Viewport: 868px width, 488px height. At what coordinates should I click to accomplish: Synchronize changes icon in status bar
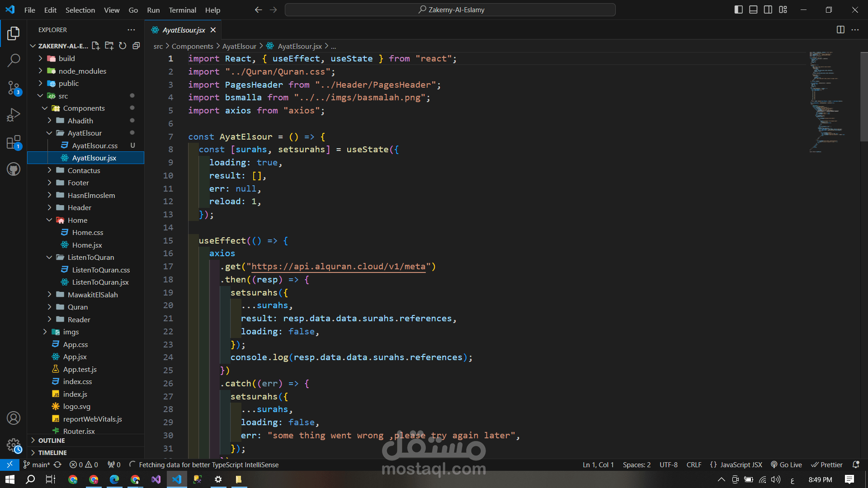click(57, 465)
